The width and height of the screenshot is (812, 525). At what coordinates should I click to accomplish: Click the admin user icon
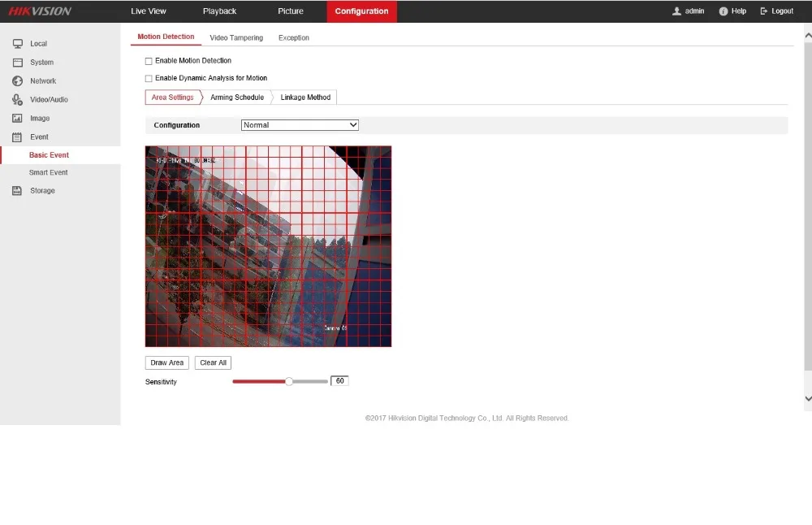(x=676, y=11)
